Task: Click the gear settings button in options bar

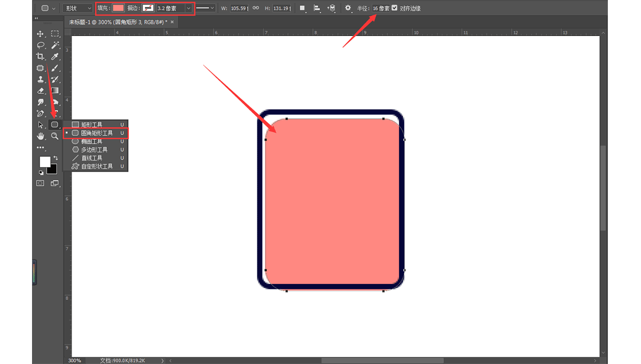Action: click(348, 8)
